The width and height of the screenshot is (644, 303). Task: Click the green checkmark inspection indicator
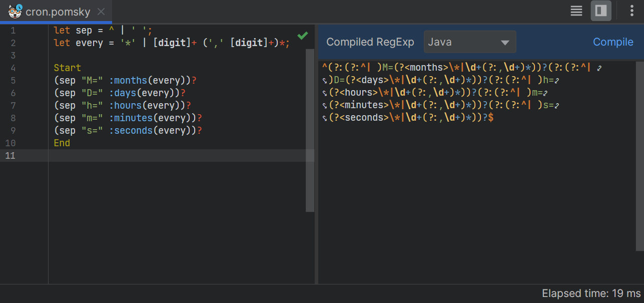303,36
